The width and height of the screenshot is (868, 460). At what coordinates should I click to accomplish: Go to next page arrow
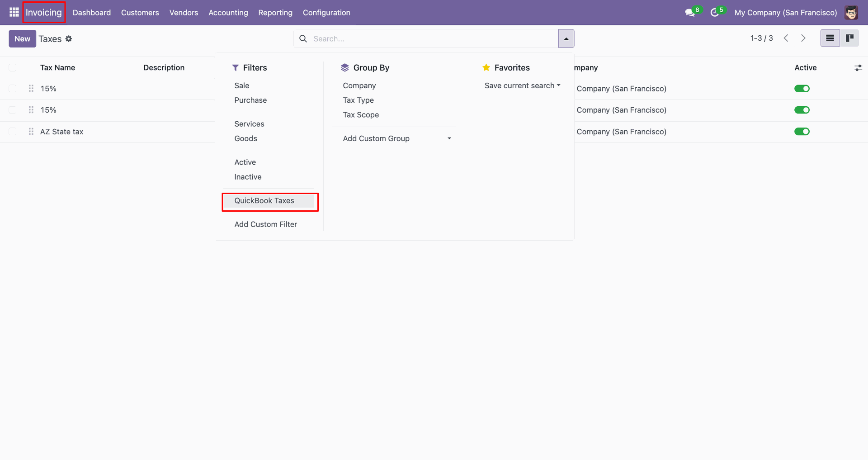coord(803,38)
